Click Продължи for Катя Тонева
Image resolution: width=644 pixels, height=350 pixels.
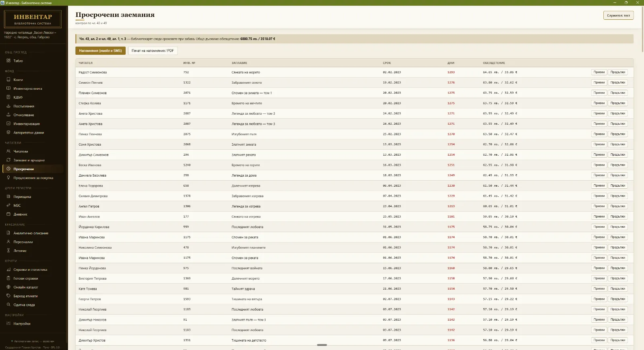[x=617, y=289]
